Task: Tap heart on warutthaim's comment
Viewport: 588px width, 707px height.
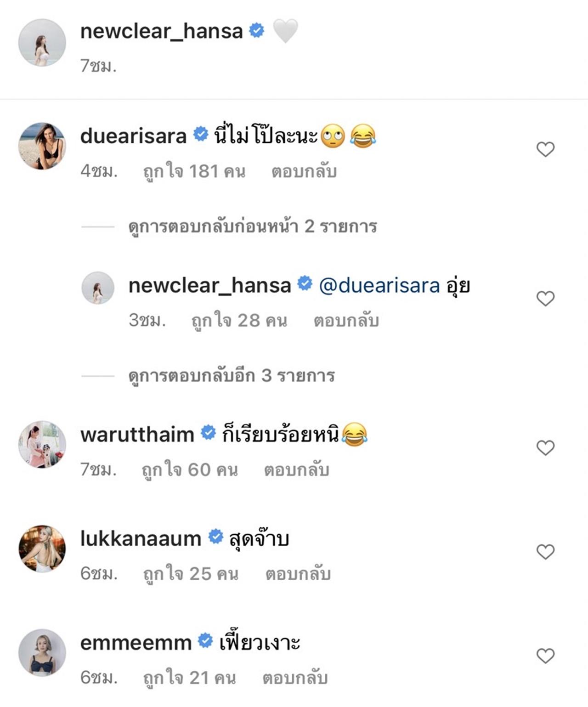Action: pyautogui.click(x=545, y=448)
